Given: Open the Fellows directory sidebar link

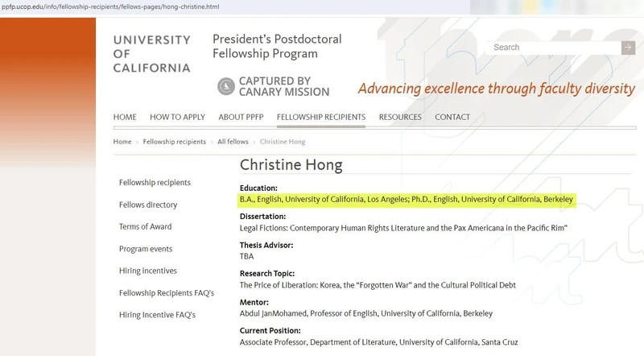Looking at the screenshot, I should coord(148,205).
